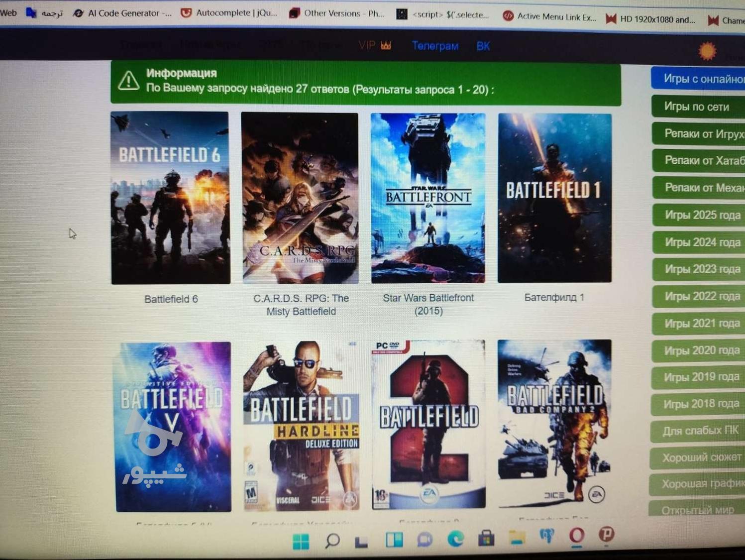The image size is (745, 560).
Task: Open File Explorer folder icon in taskbar
Action: [x=517, y=537]
